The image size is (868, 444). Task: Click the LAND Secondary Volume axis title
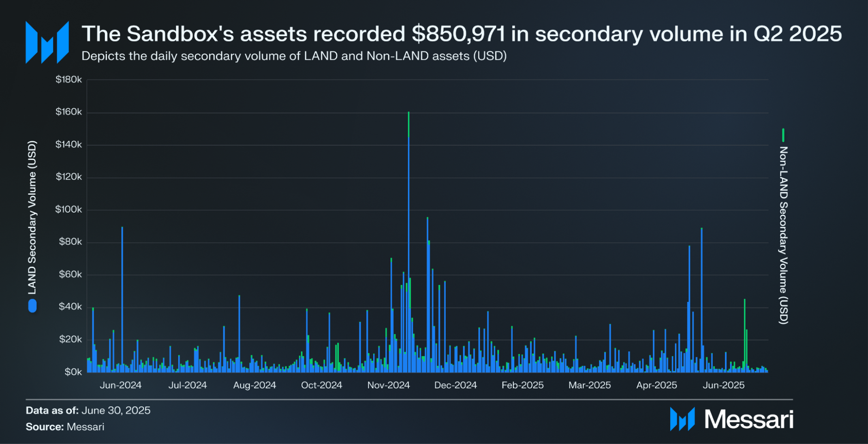[32, 218]
